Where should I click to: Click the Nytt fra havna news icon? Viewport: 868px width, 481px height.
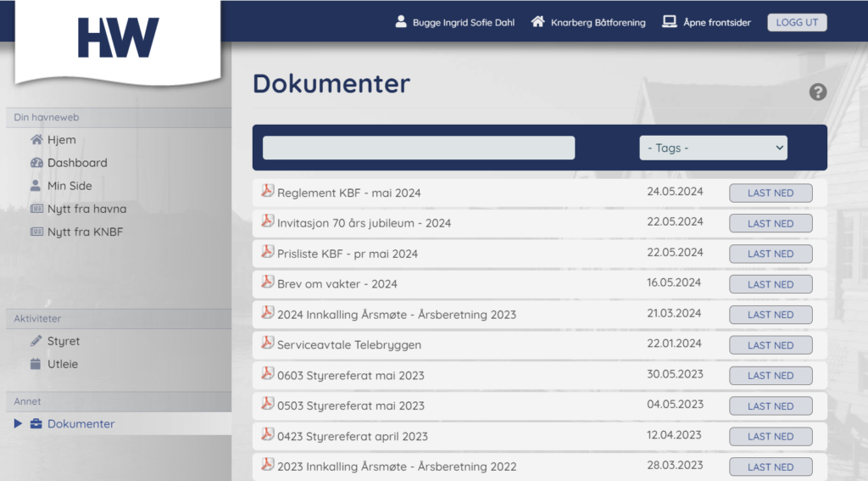point(36,209)
